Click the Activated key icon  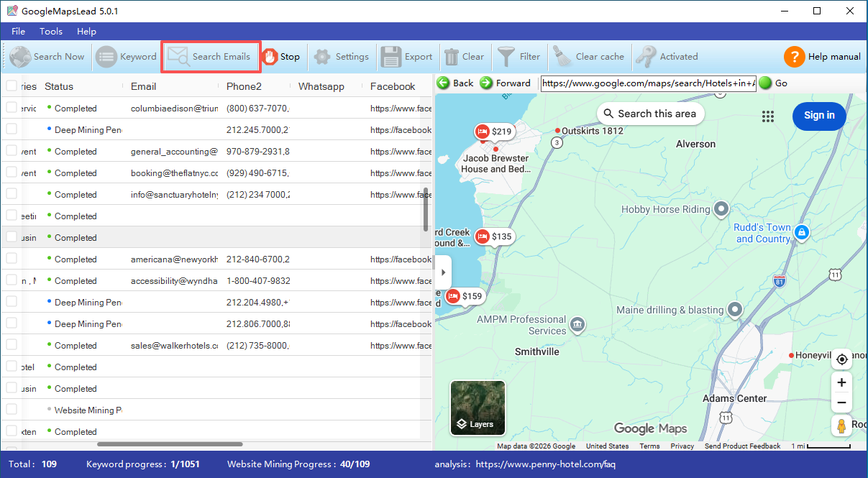[x=646, y=57]
